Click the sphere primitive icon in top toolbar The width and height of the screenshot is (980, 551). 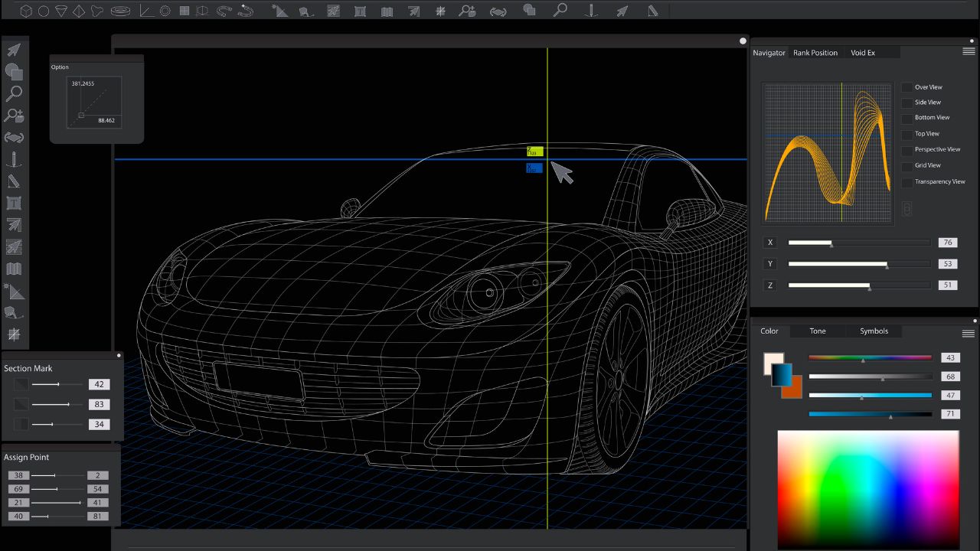coord(44,11)
